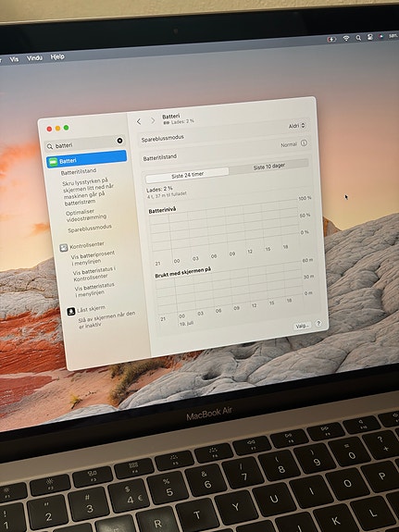Switch to Siste 24 timer tab

pos(187,175)
